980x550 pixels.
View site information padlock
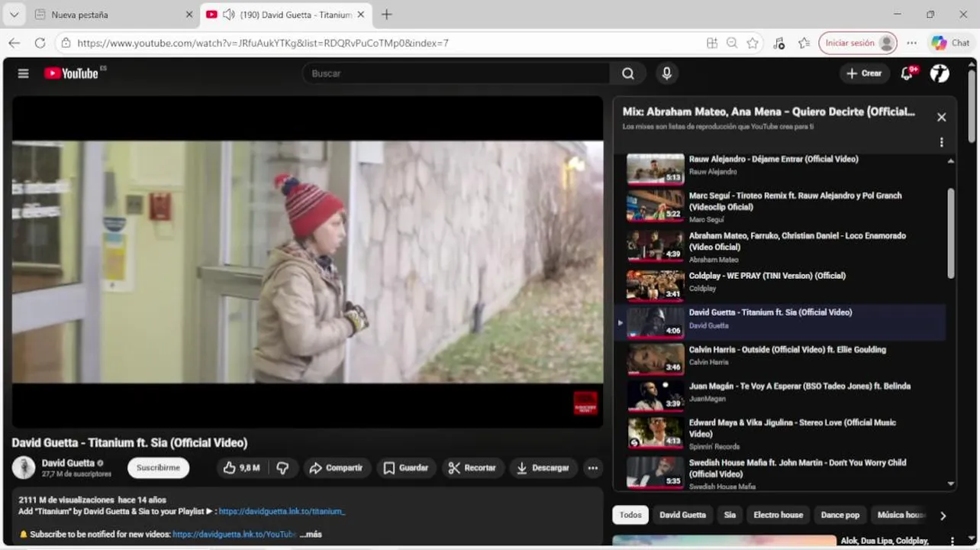(66, 43)
